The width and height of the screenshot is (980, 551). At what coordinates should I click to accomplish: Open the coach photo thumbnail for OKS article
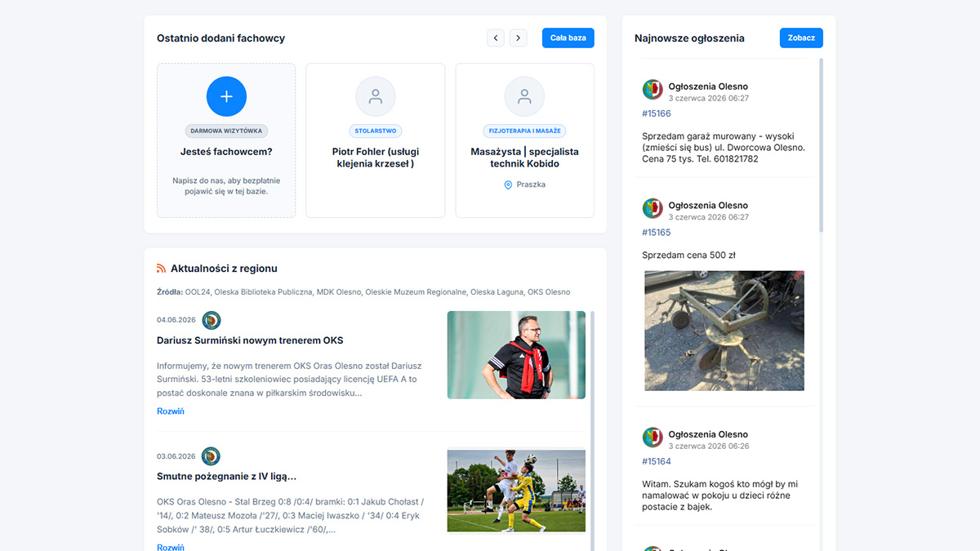[x=516, y=355]
